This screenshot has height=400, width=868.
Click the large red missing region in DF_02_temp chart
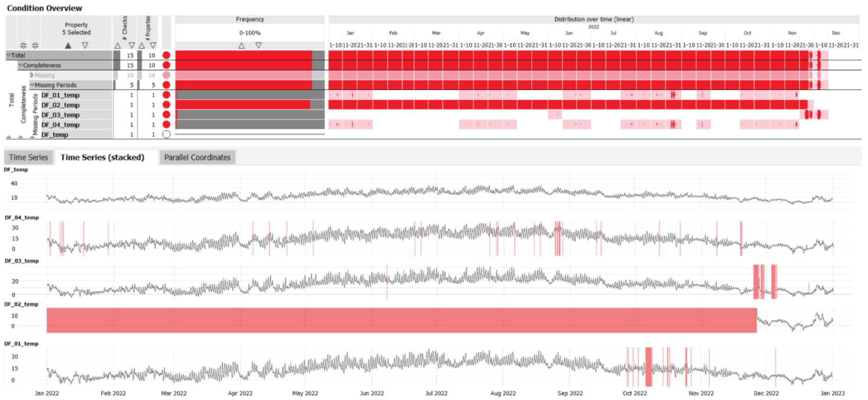401,320
